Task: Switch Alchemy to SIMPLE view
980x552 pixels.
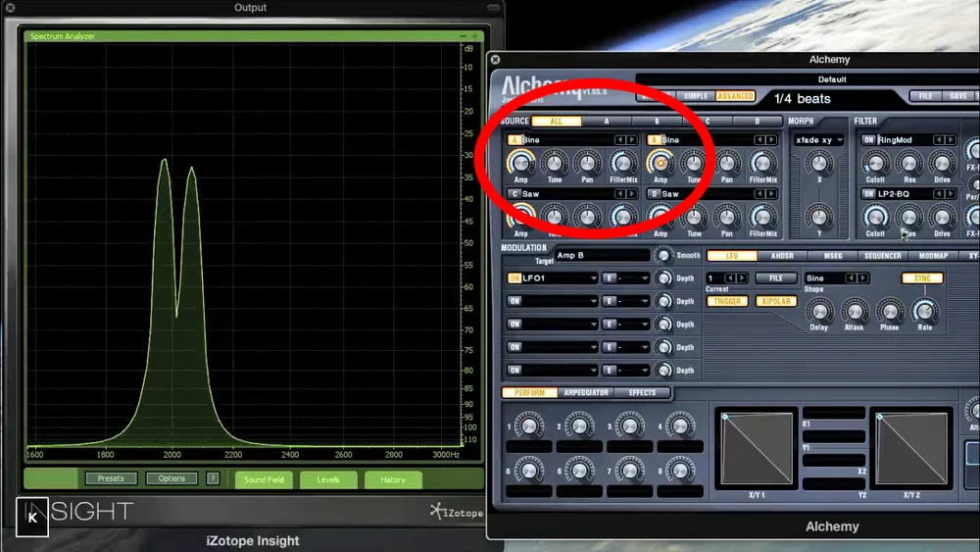Action: (696, 96)
